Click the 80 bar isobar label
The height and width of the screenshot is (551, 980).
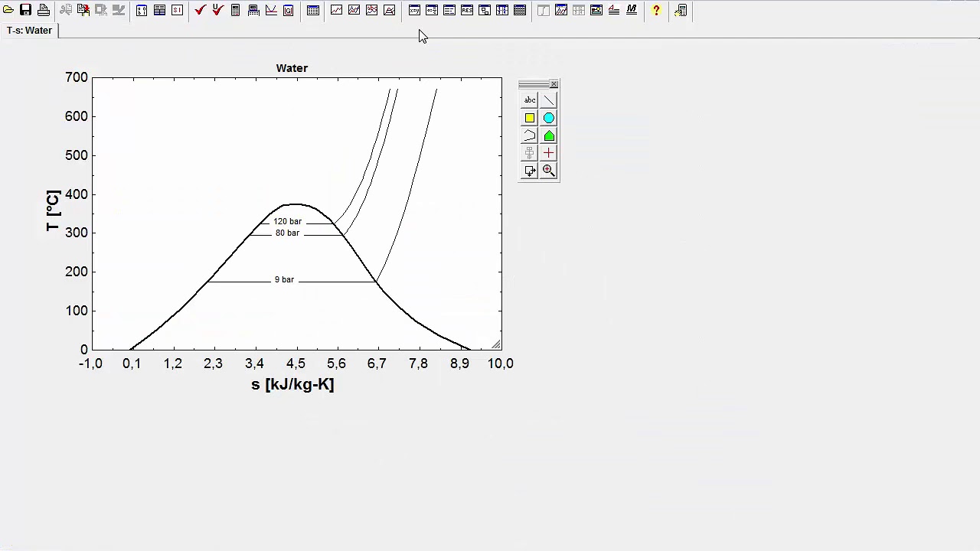point(288,233)
